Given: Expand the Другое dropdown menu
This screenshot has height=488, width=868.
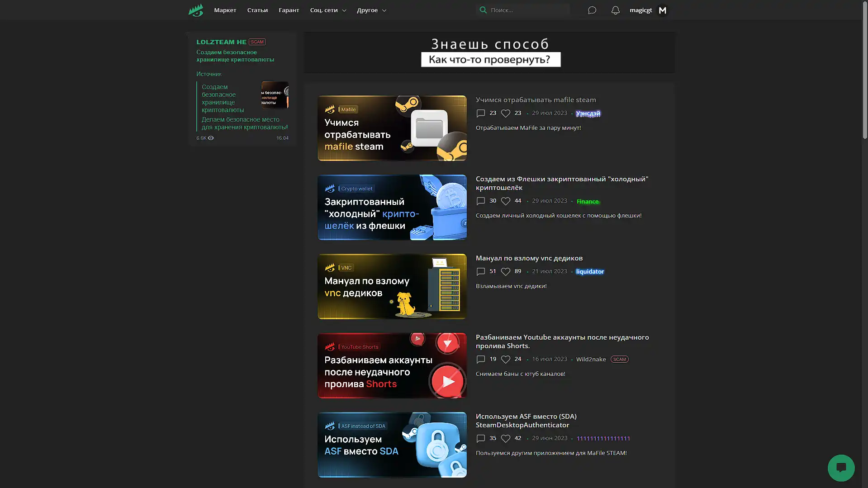Looking at the screenshot, I should tap(371, 10).
